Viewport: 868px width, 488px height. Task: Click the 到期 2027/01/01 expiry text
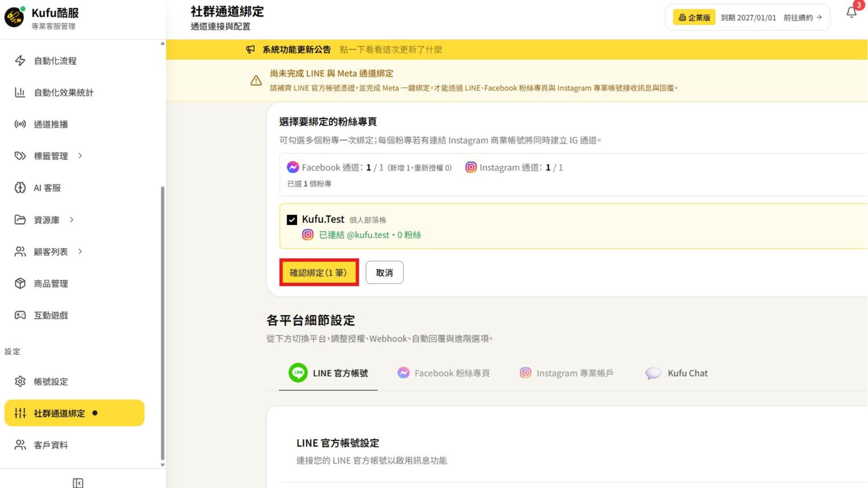[x=748, y=18]
